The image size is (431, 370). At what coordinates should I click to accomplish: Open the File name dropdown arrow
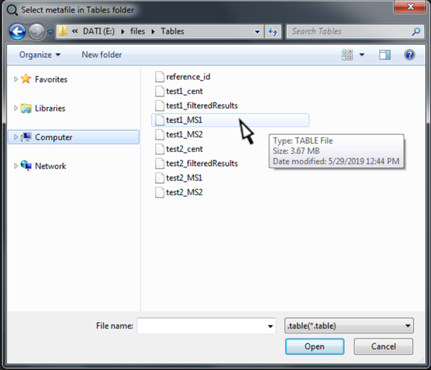click(x=270, y=326)
